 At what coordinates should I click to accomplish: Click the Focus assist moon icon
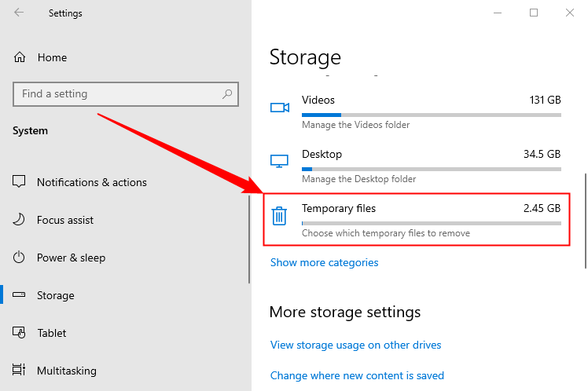click(x=20, y=220)
